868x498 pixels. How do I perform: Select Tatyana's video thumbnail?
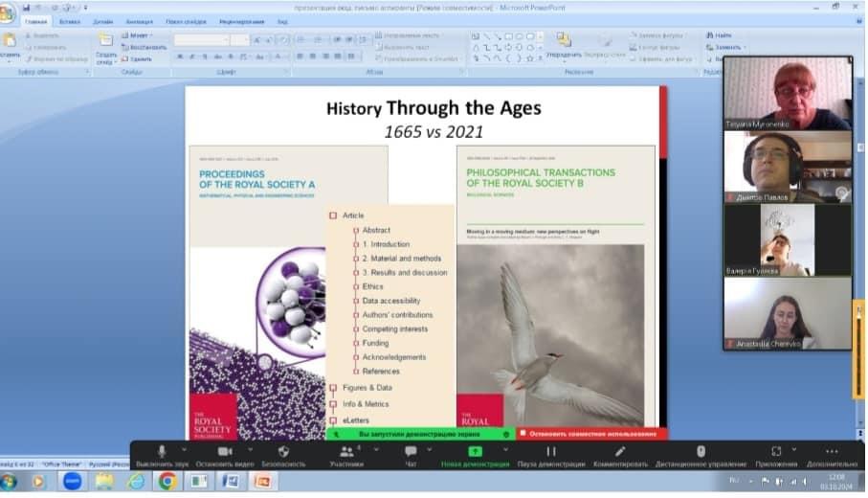788,93
